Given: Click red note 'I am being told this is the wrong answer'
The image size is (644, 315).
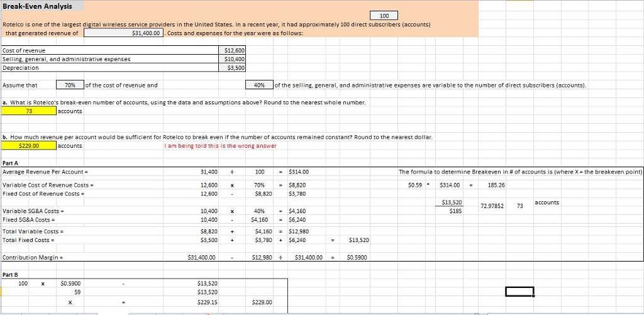Looking at the screenshot, I should pos(220,145).
